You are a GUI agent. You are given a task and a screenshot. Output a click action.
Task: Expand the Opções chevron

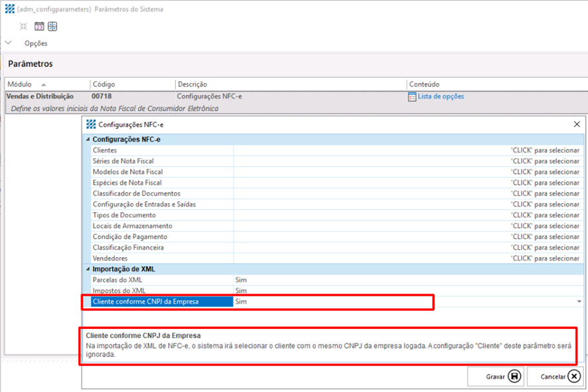[x=9, y=43]
